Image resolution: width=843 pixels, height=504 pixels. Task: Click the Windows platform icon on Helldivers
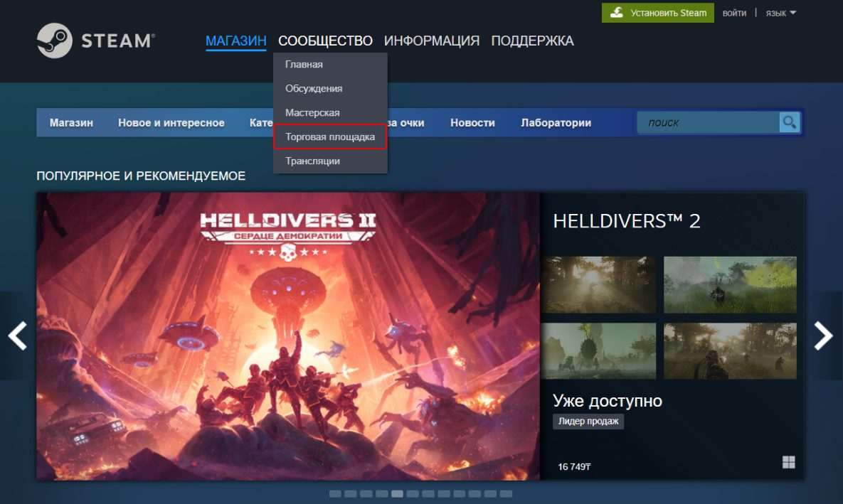point(788,463)
